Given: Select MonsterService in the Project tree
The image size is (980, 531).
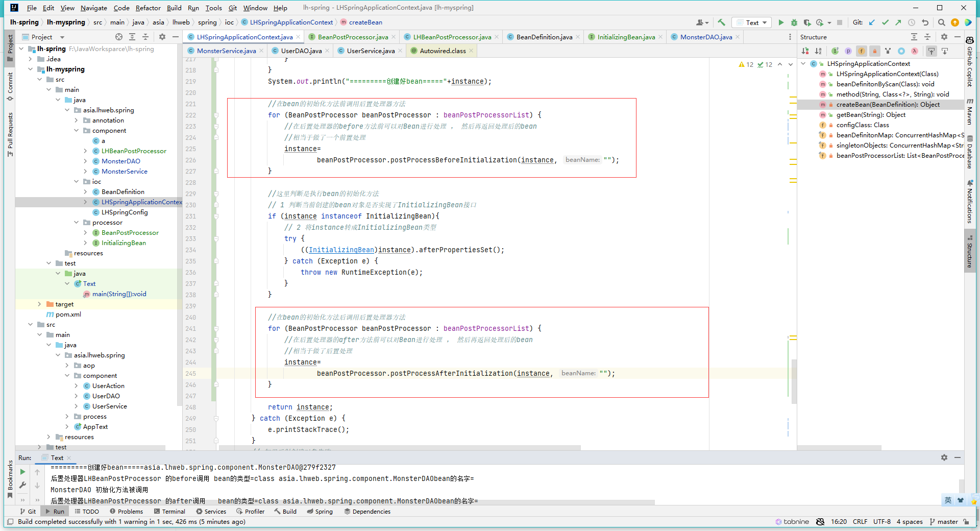Looking at the screenshot, I should pos(124,172).
